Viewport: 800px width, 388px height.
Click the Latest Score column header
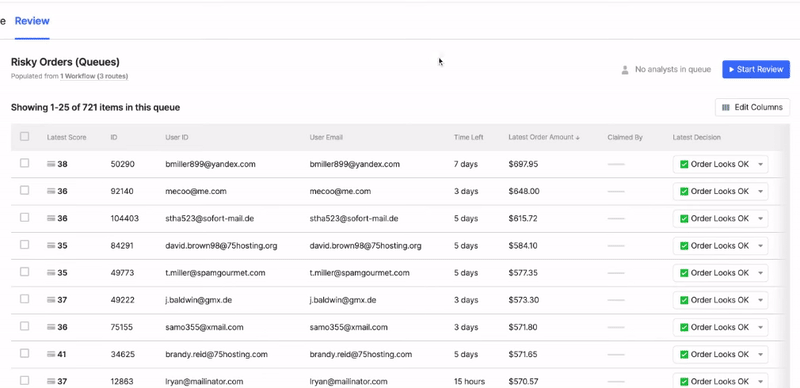pos(66,137)
